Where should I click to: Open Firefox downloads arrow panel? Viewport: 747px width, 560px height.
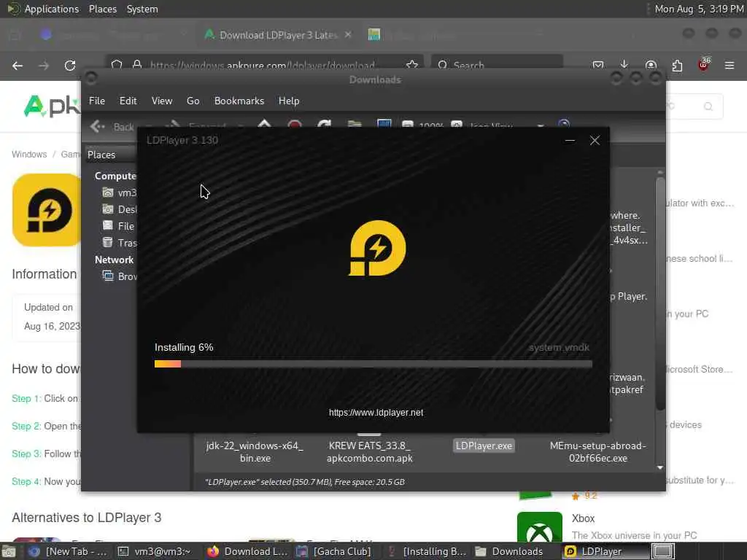coord(624,65)
